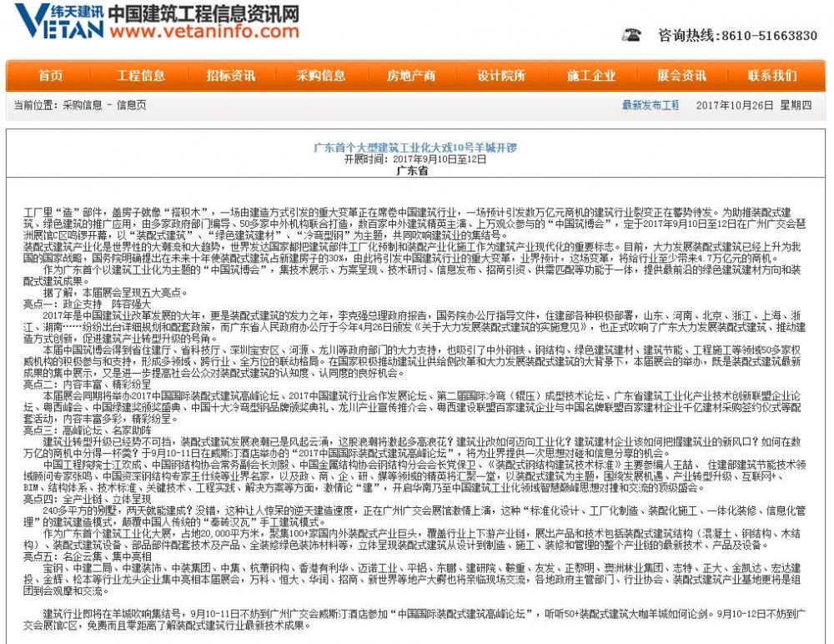
Task: Go to the 工程信息 menu item
Action: [140, 76]
